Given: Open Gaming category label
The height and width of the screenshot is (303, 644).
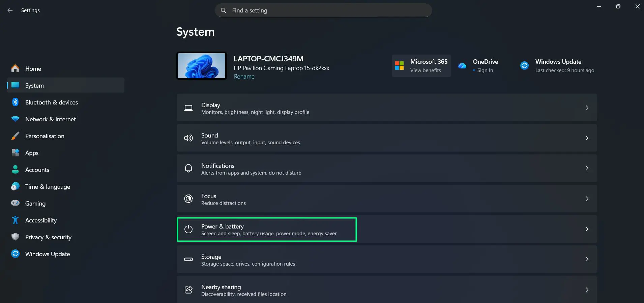Looking at the screenshot, I should (35, 204).
